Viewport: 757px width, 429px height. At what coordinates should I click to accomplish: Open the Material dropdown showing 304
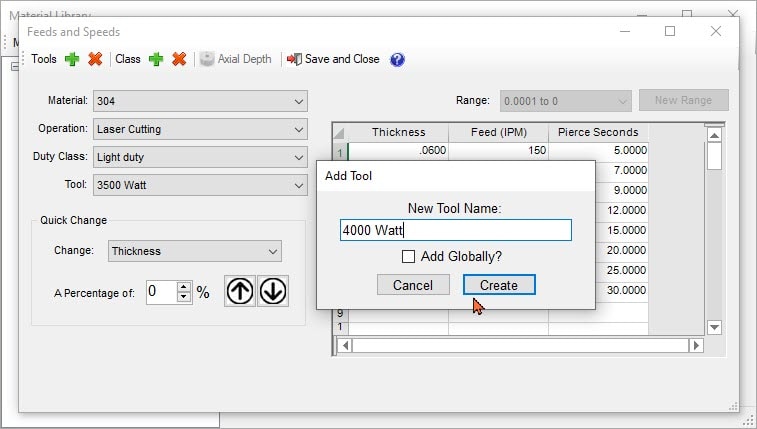200,101
